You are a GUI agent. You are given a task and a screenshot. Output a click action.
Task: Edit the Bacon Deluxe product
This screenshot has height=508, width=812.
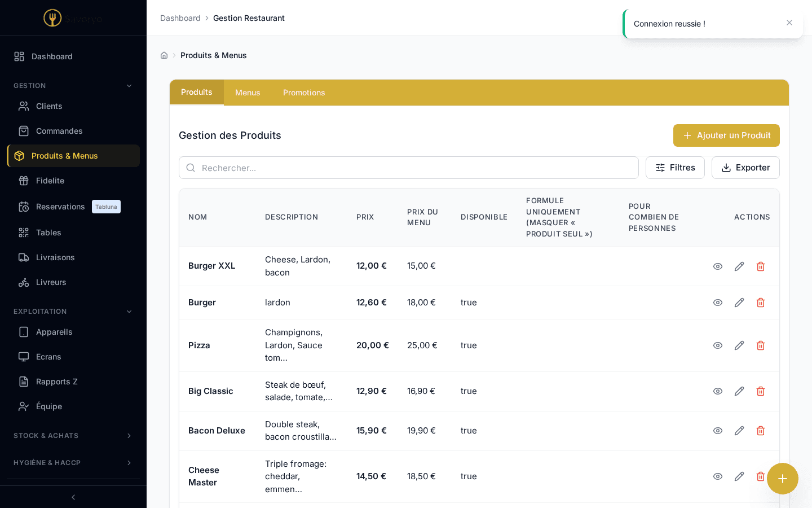point(739,431)
